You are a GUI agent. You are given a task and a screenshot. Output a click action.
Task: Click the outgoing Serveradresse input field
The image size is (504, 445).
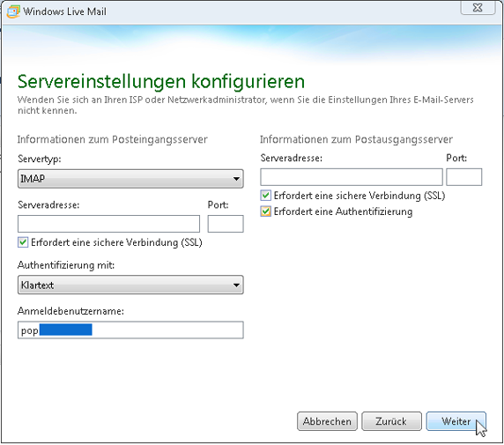(x=352, y=177)
